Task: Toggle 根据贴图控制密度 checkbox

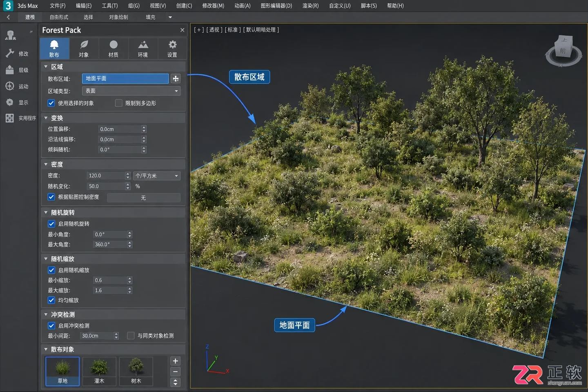Action: coord(51,197)
